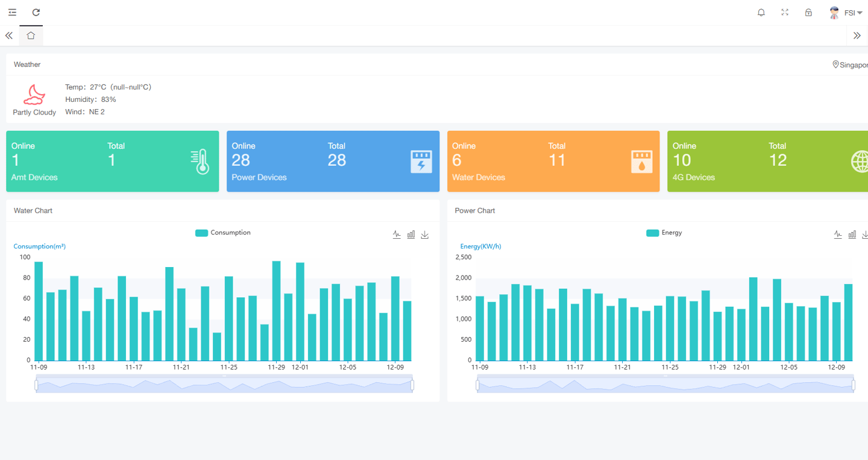The width and height of the screenshot is (868, 460).
Task: Click tabs left double-chevron
Action: [9, 36]
